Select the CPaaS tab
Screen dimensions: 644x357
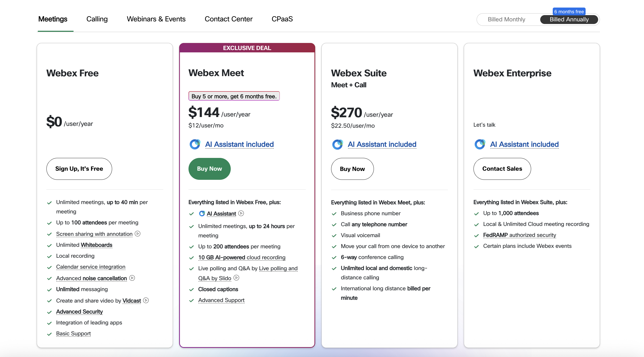point(282,19)
